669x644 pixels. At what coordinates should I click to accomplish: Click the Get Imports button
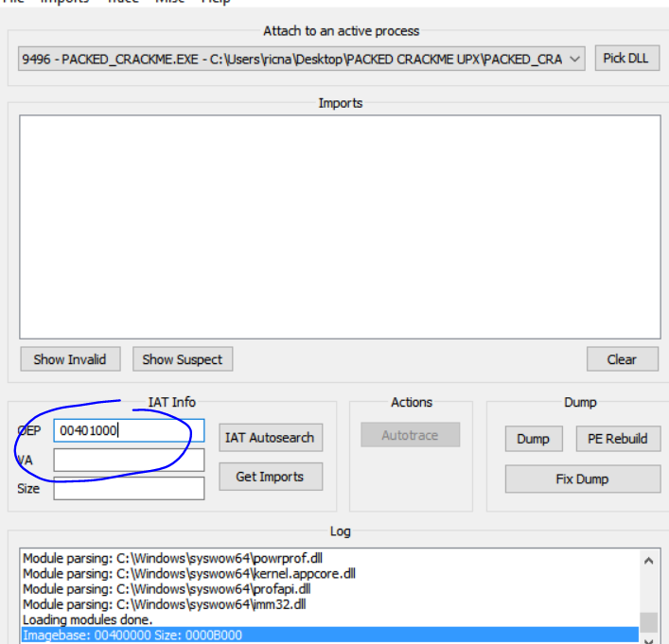271,477
